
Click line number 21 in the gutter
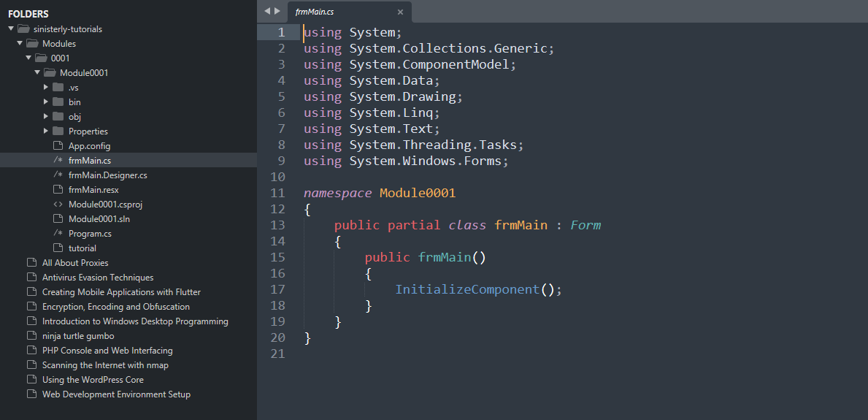pos(277,354)
